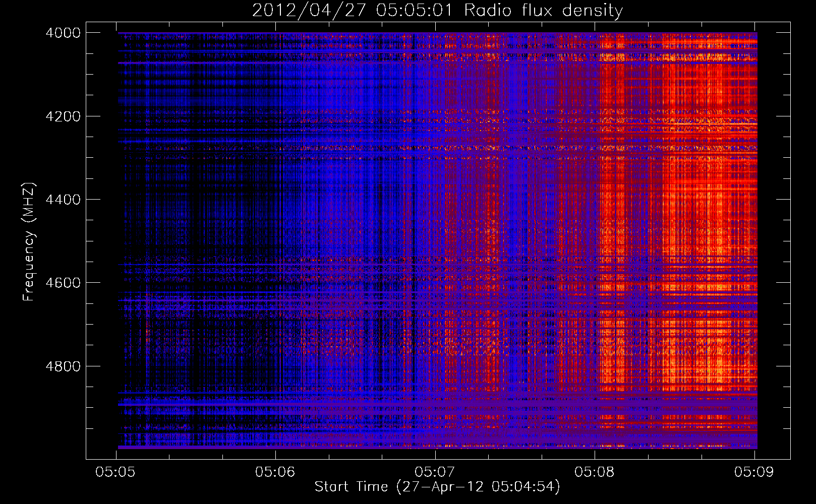Screen dimensions: 816x504
Task: Select the 4400 frequency axis label
Action: [63, 200]
